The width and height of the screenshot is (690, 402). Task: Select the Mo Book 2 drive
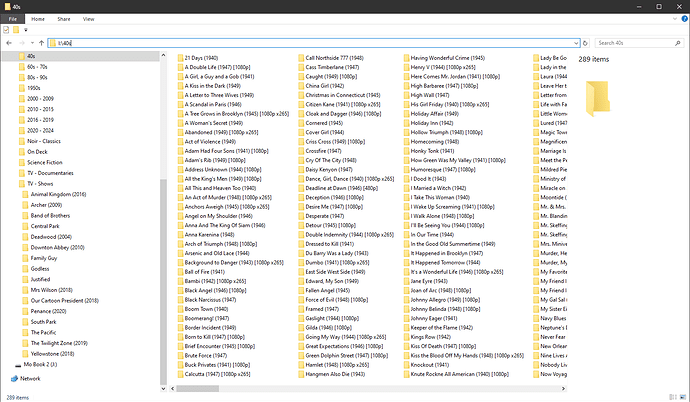pos(40,365)
